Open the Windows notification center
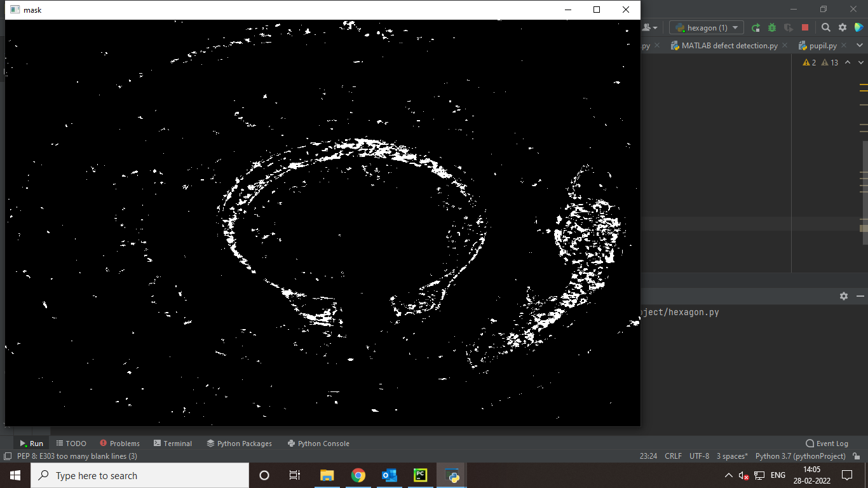The width and height of the screenshot is (868, 488). click(847, 475)
